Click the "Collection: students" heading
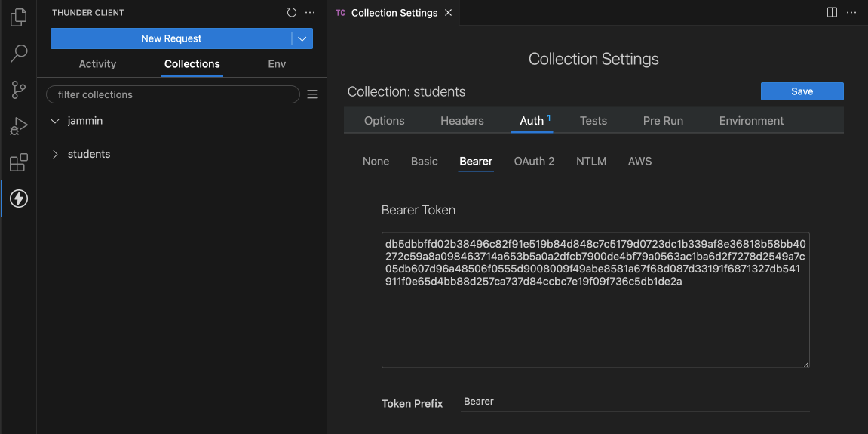Screen dimensions: 868x434 tap(406, 91)
